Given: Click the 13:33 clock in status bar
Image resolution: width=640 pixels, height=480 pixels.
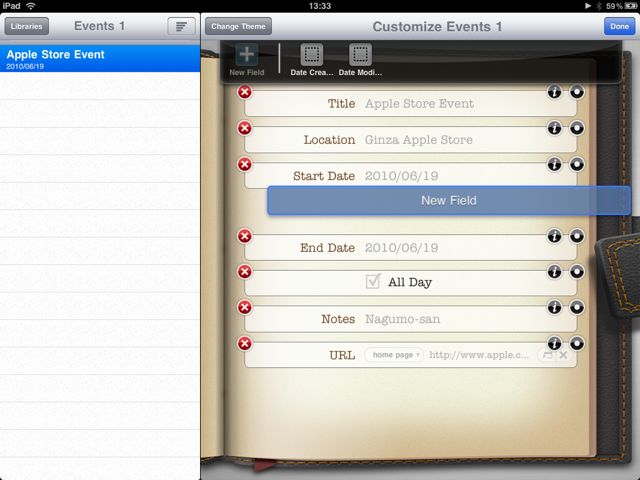Looking at the screenshot, I should (320, 6).
